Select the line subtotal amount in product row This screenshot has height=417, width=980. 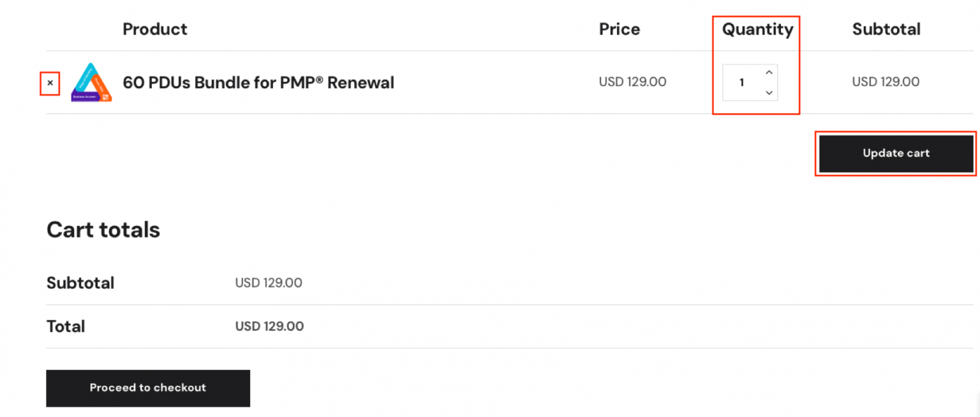[x=886, y=82]
